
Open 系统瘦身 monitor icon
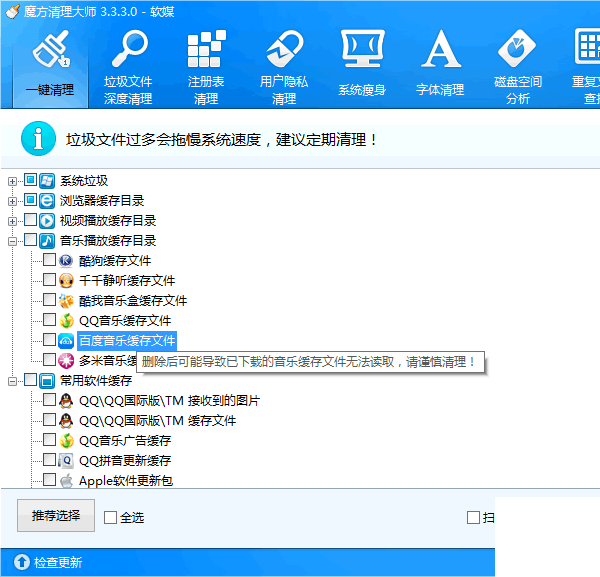click(363, 49)
